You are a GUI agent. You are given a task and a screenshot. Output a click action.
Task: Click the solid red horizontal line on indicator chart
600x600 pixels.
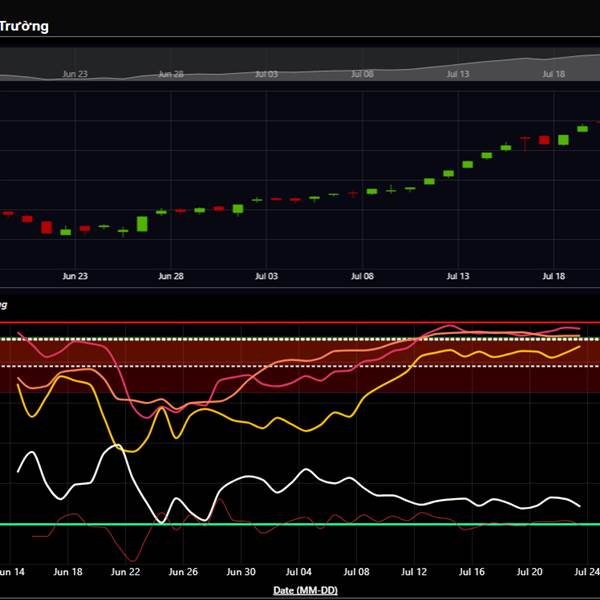coord(300,323)
